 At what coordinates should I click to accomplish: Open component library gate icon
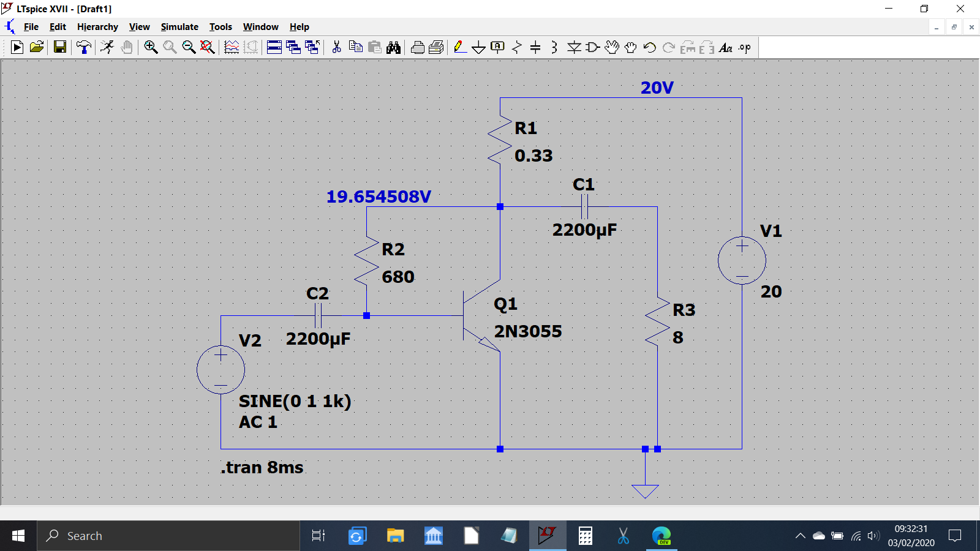click(x=592, y=47)
